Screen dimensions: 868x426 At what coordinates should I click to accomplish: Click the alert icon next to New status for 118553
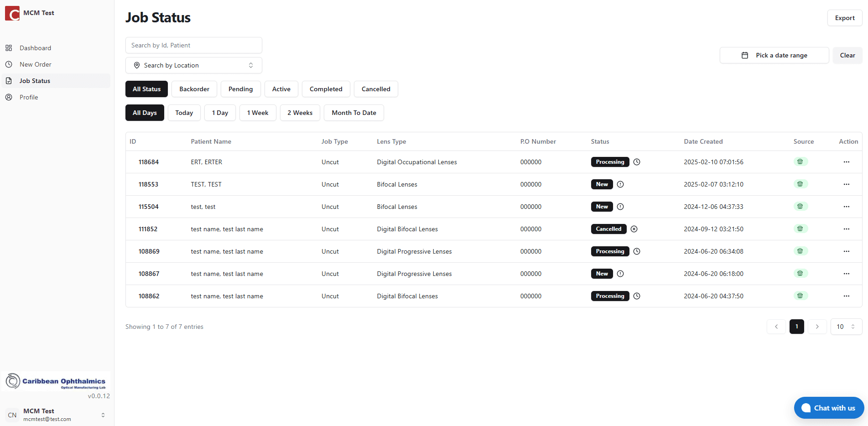coord(620,184)
